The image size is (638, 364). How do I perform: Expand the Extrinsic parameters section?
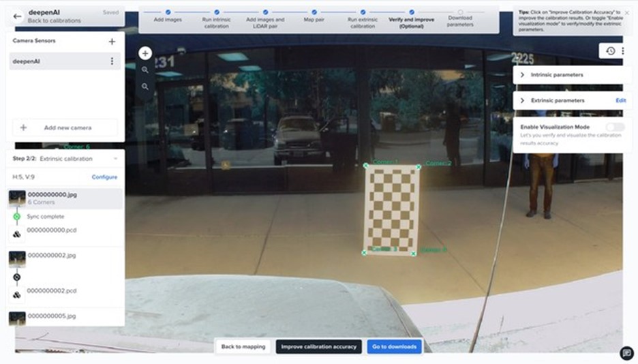pos(522,100)
